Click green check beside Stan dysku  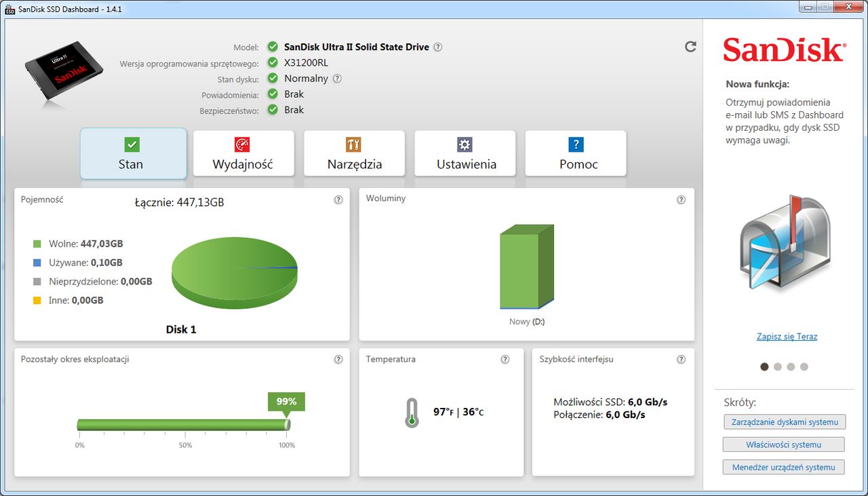pyautogui.click(x=273, y=78)
